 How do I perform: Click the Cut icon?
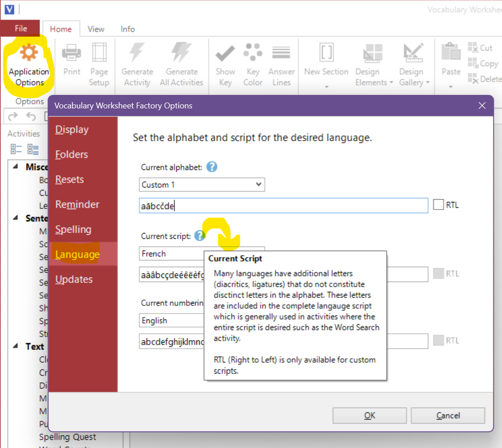473,47
